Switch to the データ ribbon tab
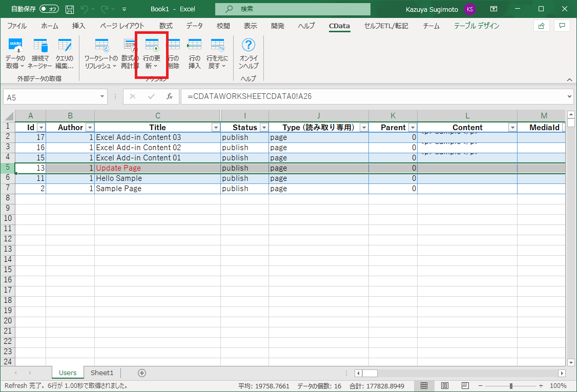Screen dimensions: 577x392 [194, 26]
